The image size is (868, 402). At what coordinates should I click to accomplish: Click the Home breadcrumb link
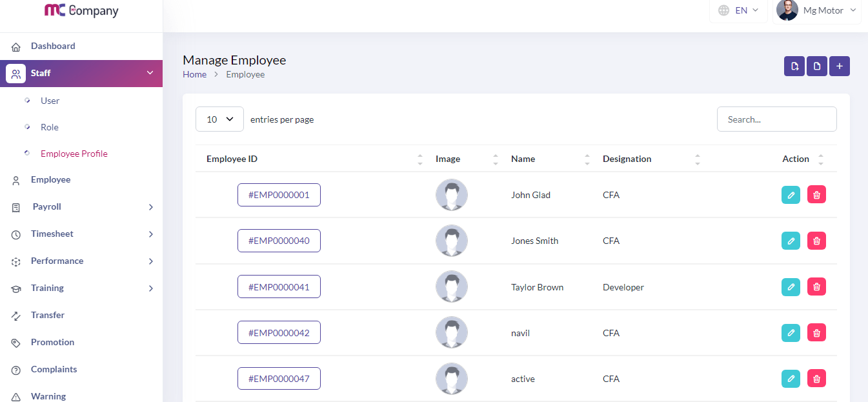click(x=194, y=74)
